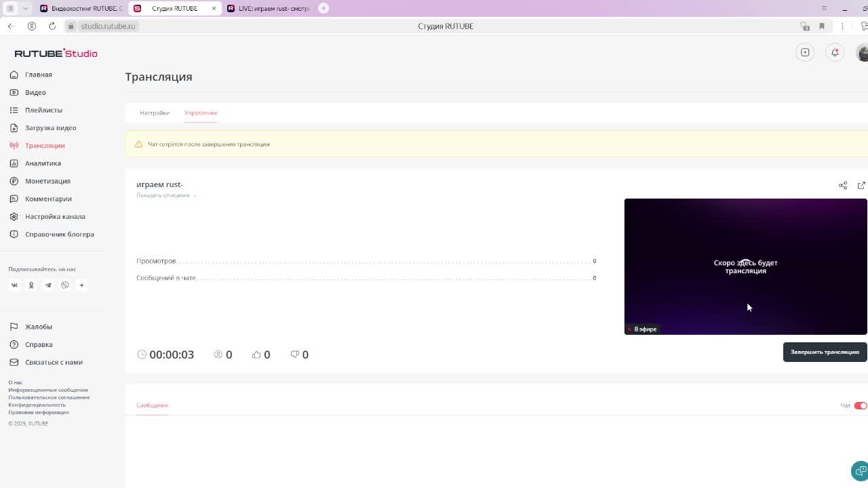Click the Yandex home icon in toolbar
Viewport: 868px width, 488px height.
click(x=32, y=26)
